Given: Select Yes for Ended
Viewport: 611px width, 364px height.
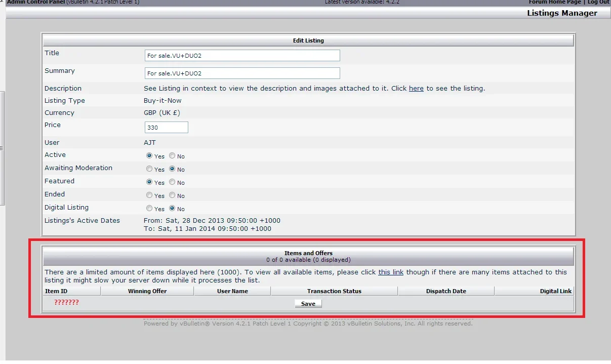Looking at the screenshot, I should pos(149,195).
